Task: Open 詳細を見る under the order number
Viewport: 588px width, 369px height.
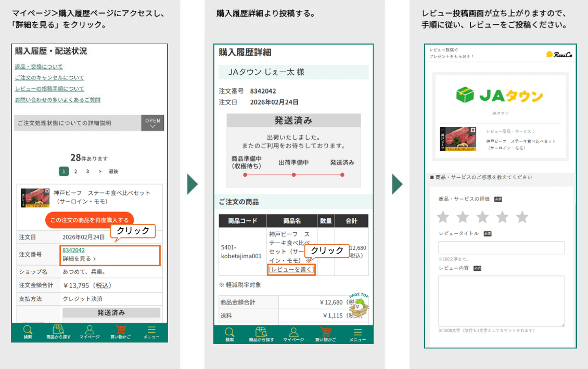Action: pyautogui.click(x=79, y=259)
